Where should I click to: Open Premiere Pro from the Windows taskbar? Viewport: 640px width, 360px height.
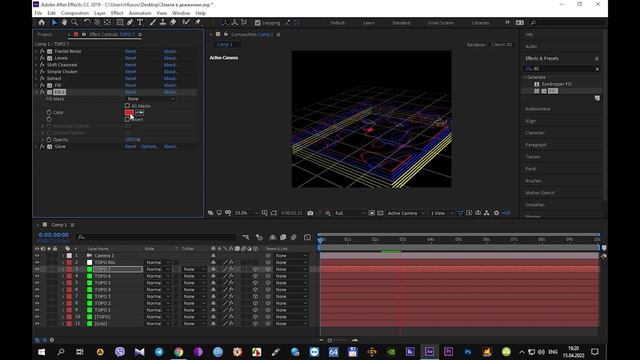click(x=448, y=352)
